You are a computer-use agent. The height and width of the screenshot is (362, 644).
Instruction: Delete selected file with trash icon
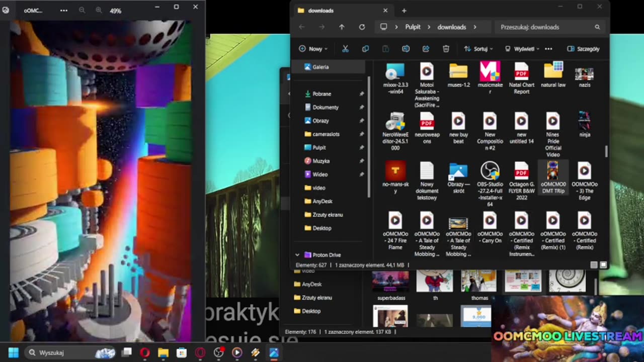[446, 49]
